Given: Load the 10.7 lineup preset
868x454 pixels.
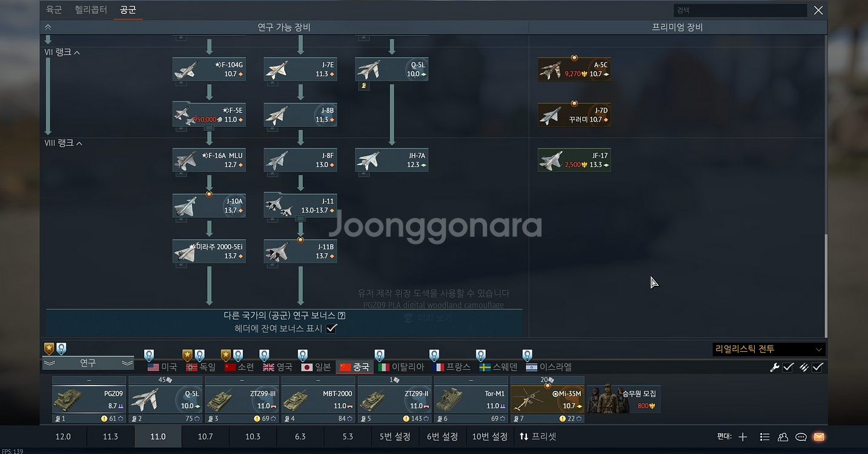Looking at the screenshot, I should click(205, 436).
